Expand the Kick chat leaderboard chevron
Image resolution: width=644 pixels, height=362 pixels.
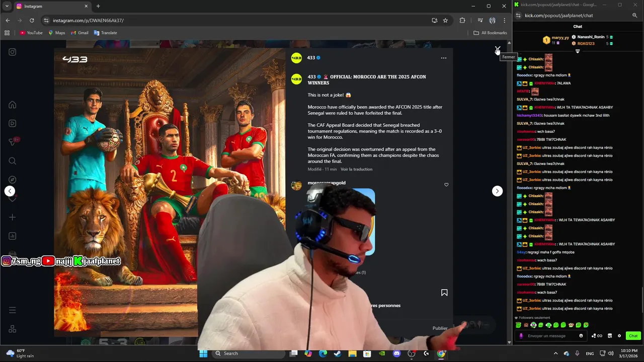[x=578, y=51]
